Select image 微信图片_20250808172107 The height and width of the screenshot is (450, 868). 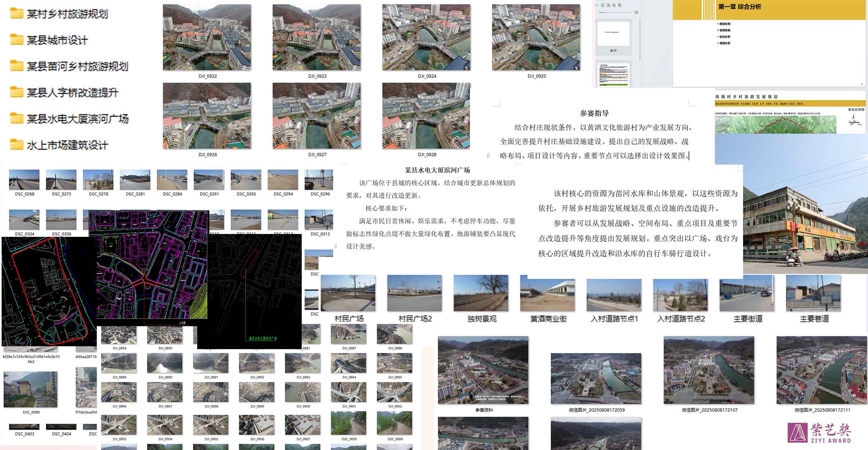tap(709, 370)
